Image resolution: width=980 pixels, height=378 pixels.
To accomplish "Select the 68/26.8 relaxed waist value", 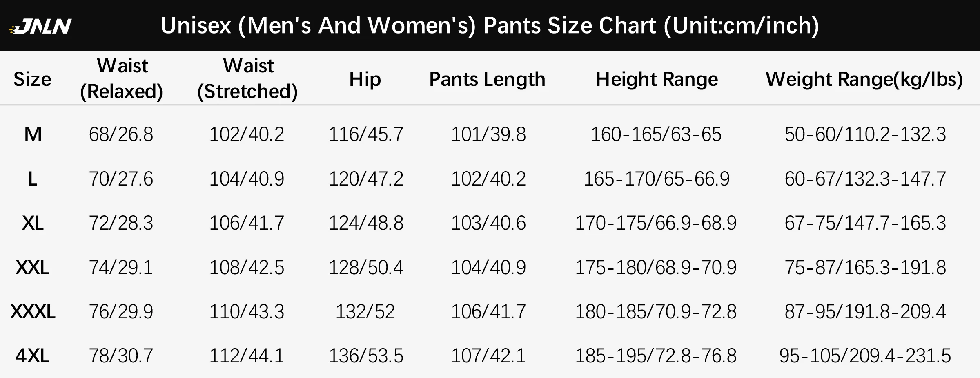I will (121, 134).
